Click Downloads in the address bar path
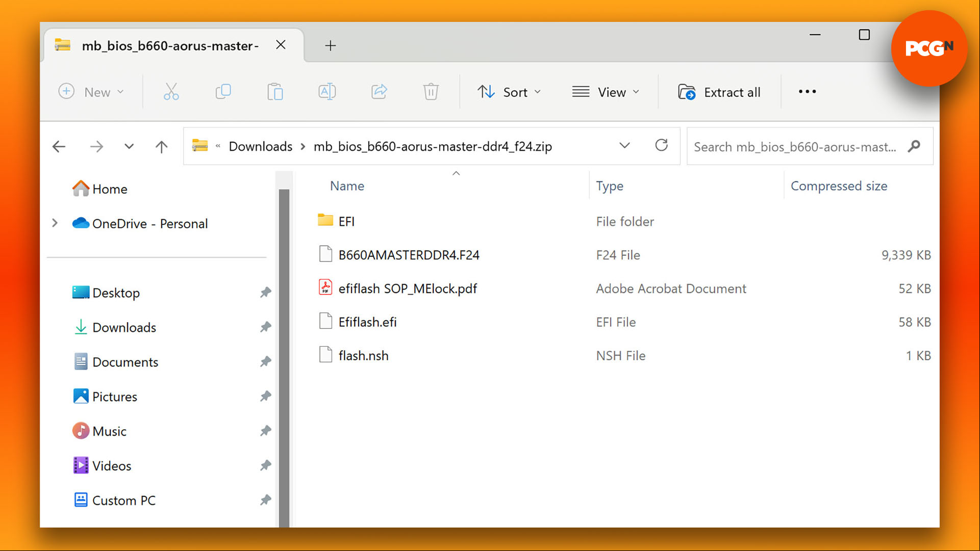This screenshot has width=980, height=551. tap(260, 146)
